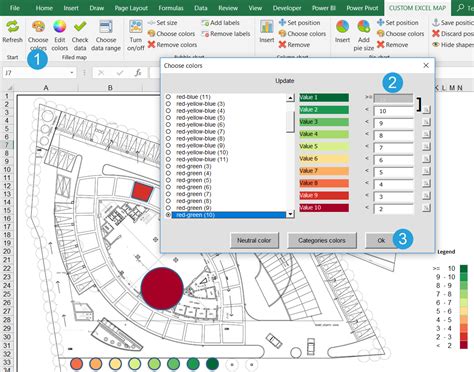The image size is (474, 372).
Task: Open the Name Box dropdown
Action: (72, 73)
